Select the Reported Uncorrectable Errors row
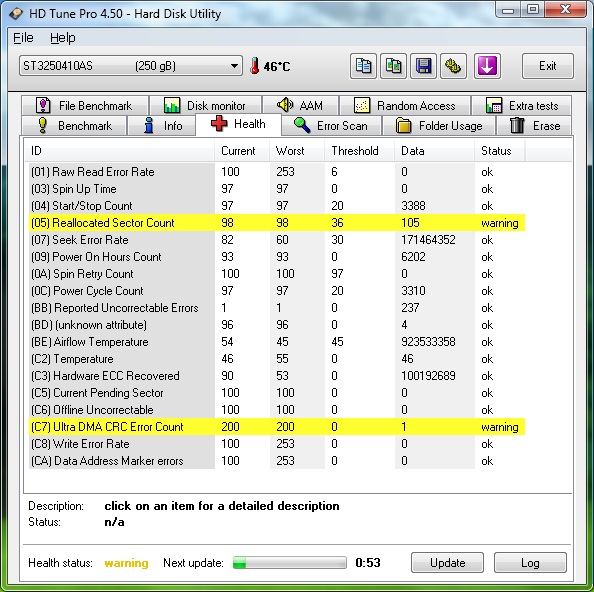This screenshot has height=592, width=594. 277,308
